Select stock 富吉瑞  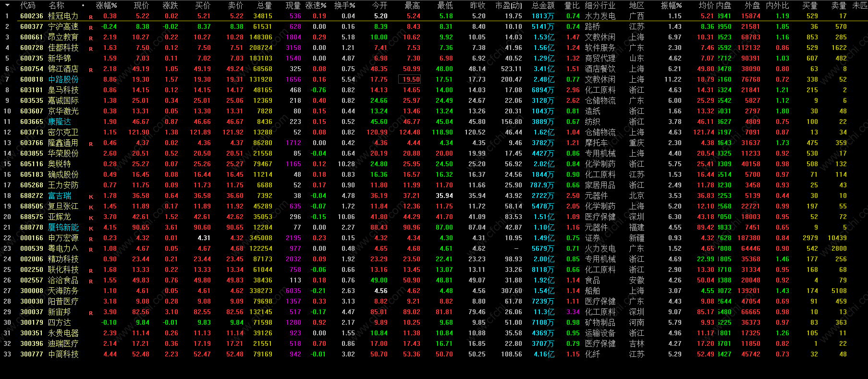point(59,196)
